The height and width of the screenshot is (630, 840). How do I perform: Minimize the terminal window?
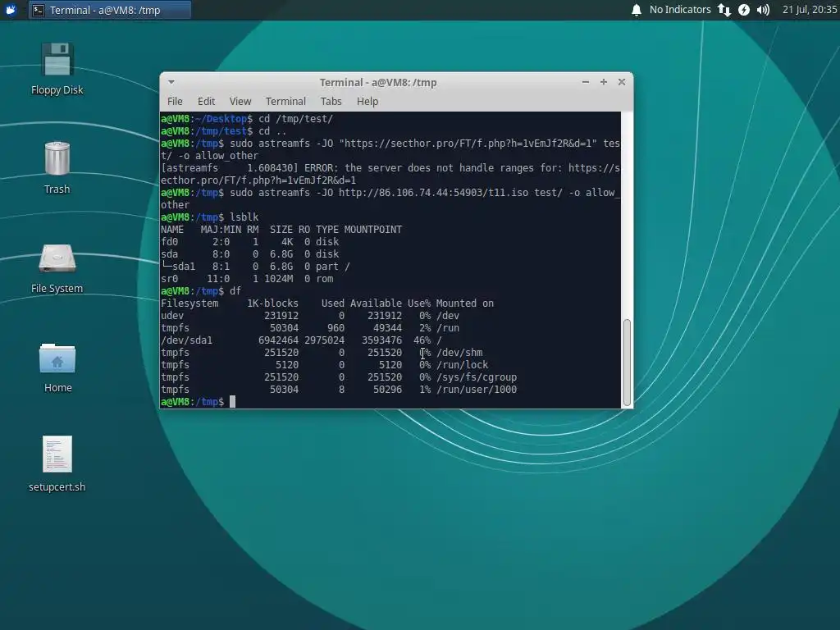click(x=586, y=82)
